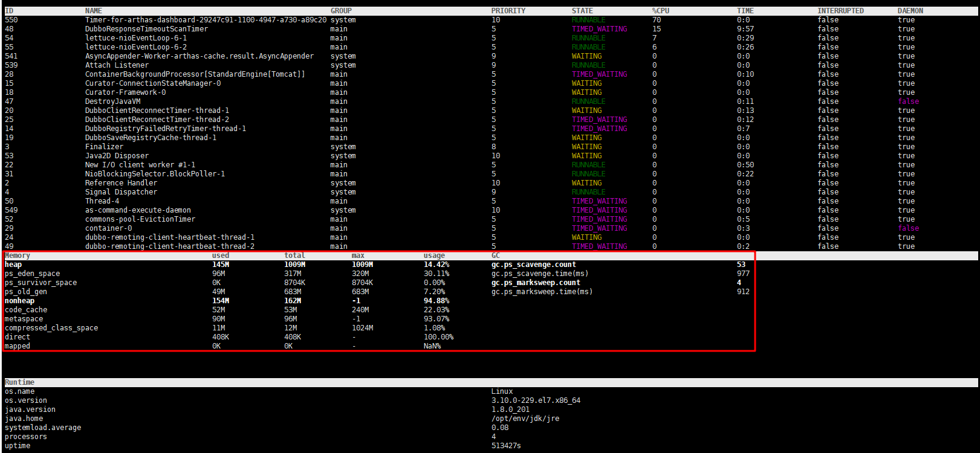The image size is (980, 453).
Task: Select the NAME column header
Action: point(93,11)
